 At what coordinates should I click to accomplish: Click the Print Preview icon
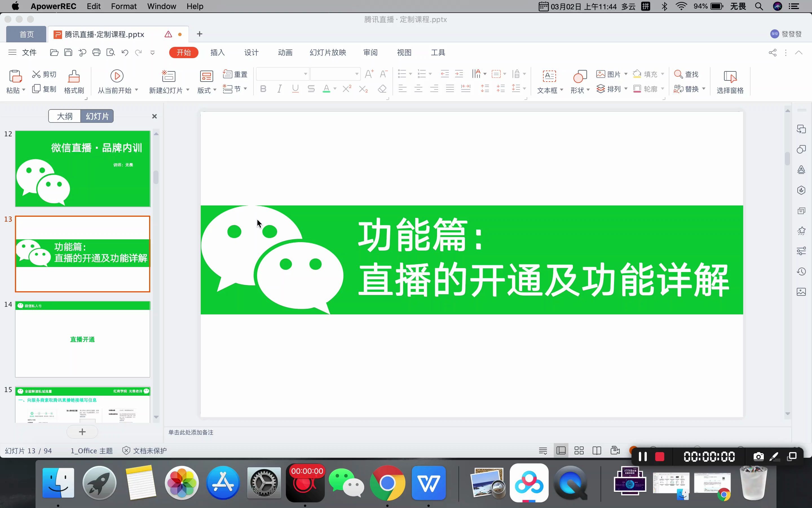[x=111, y=52]
